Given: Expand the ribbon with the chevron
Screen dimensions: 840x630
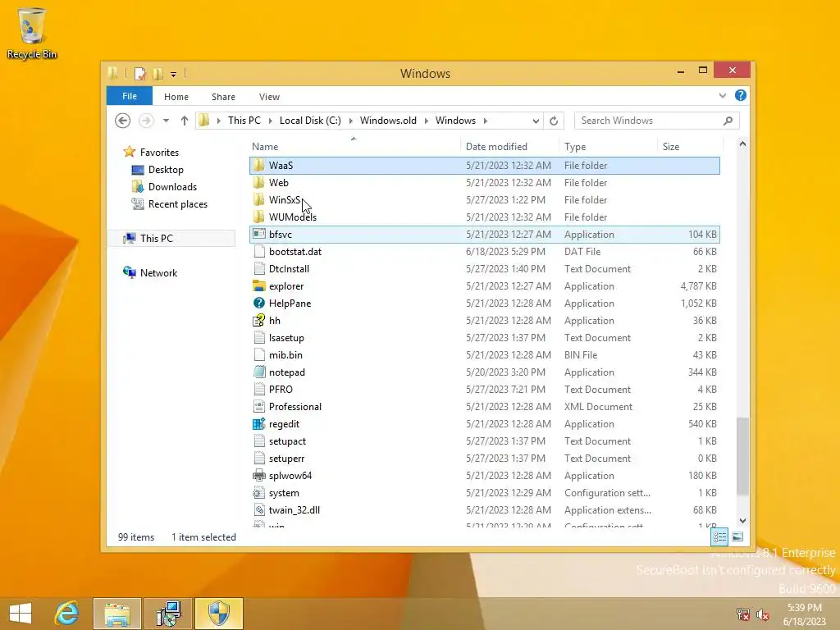Looking at the screenshot, I should click(x=722, y=96).
